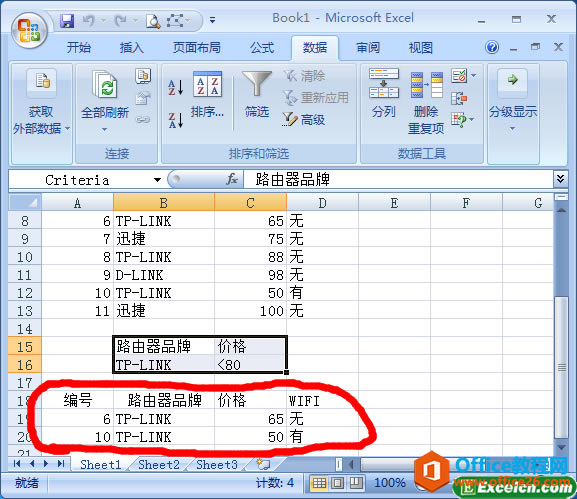Click vertical scrollbar up arrow
This screenshot has width=577, height=499.
point(561,210)
